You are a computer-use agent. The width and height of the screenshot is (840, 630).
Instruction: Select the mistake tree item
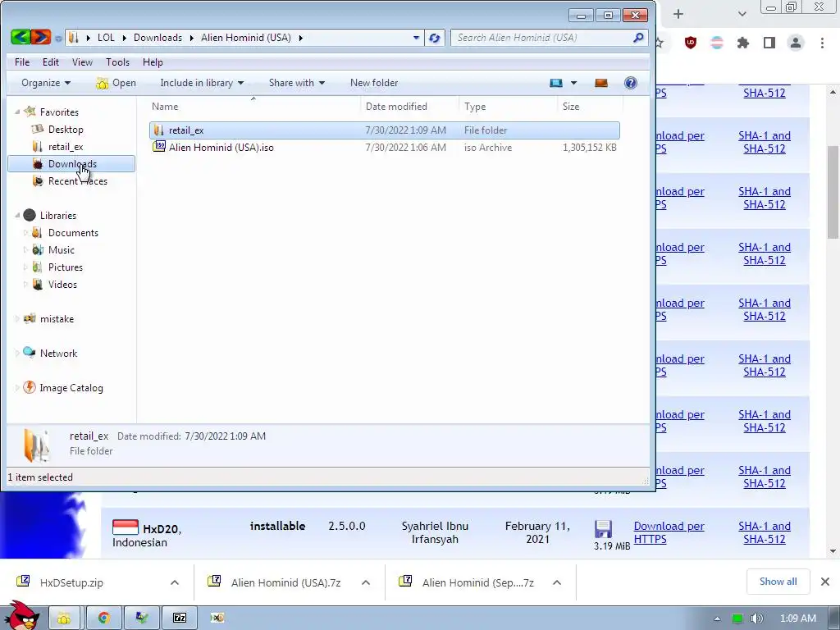pyautogui.click(x=57, y=319)
